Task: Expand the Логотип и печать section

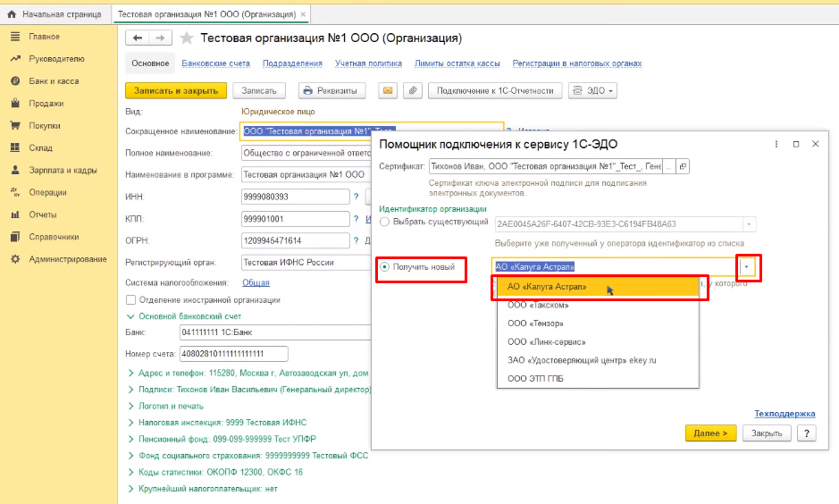Action: coord(130,406)
